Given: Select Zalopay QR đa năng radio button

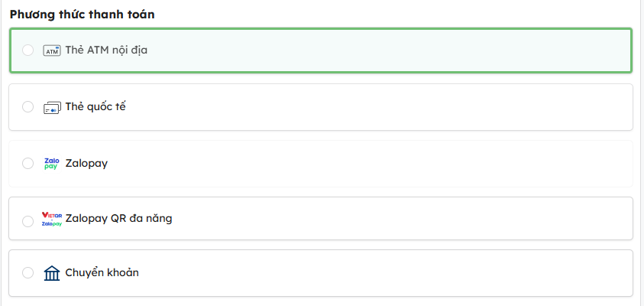Looking at the screenshot, I should tap(28, 221).
